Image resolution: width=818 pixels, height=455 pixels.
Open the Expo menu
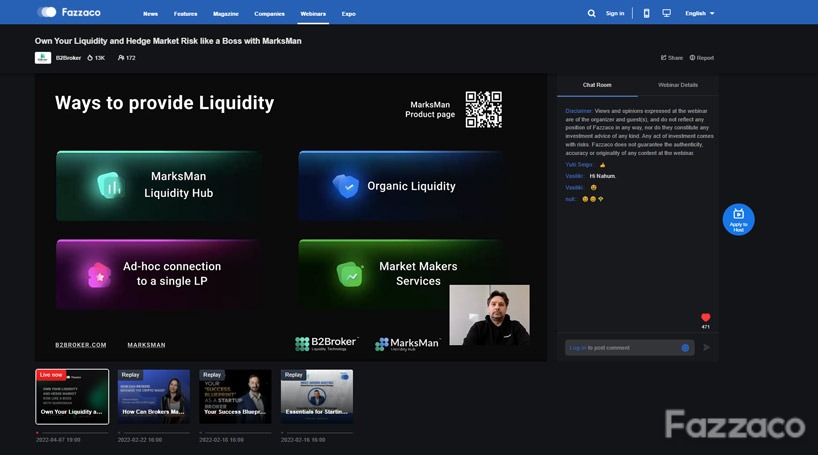coord(348,14)
